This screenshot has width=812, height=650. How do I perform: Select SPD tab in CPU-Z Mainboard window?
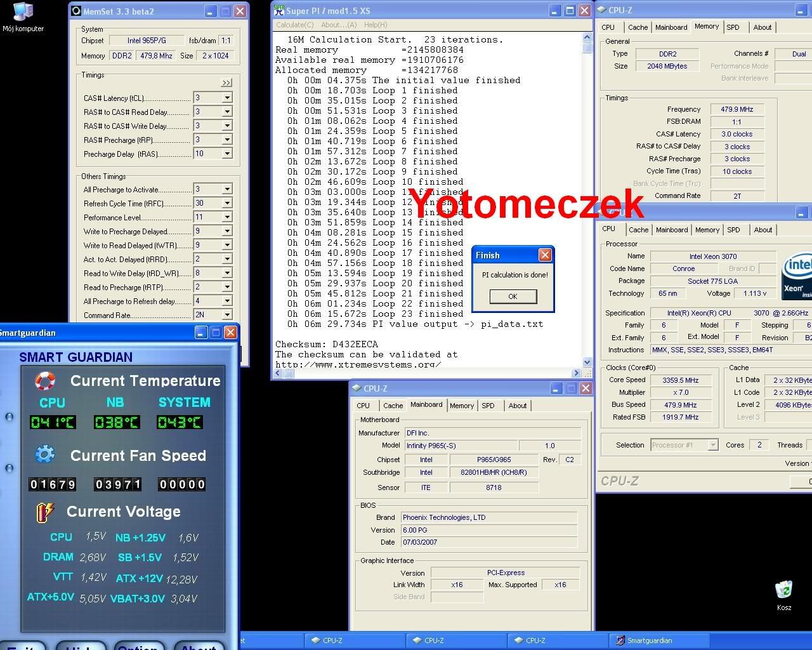tap(488, 406)
